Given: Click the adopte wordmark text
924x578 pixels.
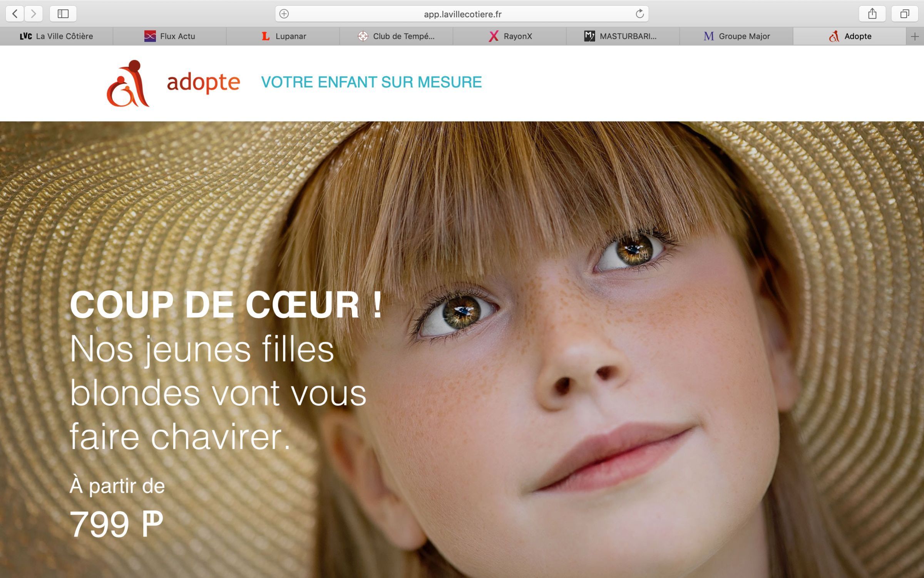Looking at the screenshot, I should (x=204, y=82).
